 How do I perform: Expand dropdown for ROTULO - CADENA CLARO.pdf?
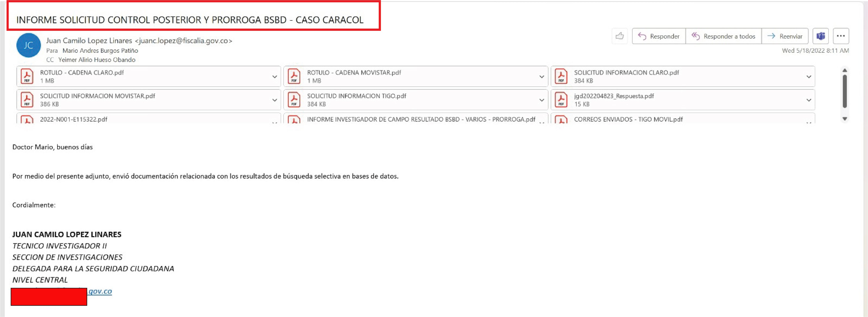coord(275,77)
